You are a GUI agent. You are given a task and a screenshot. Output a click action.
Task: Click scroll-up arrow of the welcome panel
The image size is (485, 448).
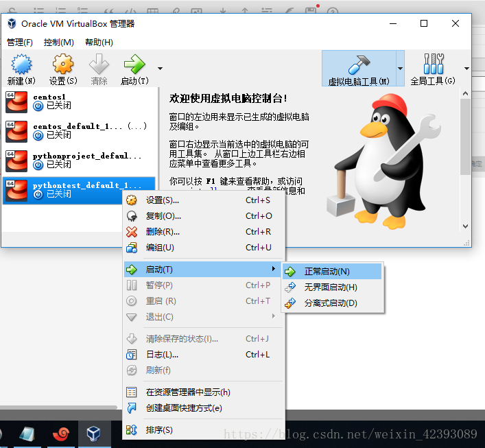click(x=465, y=93)
